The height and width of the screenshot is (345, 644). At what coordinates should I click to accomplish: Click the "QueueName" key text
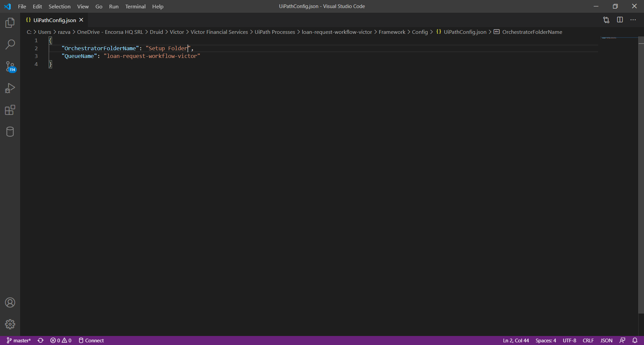pyautogui.click(x=79, y=56)
